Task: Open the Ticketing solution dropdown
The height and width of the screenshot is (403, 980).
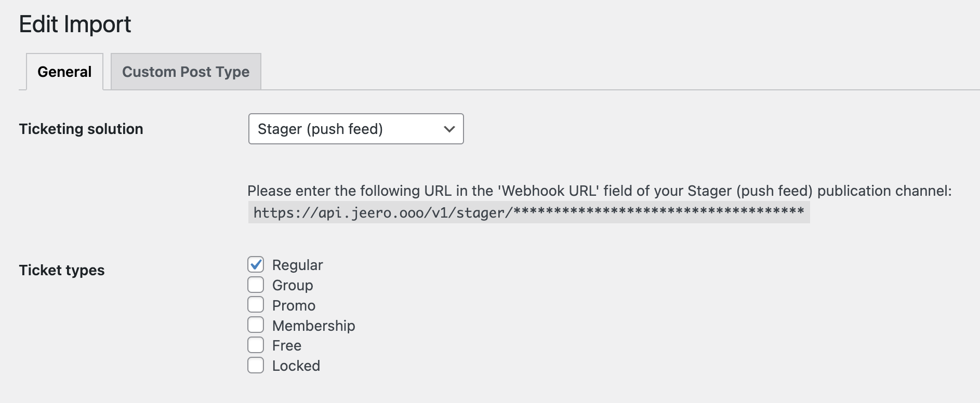Action: [x=355, y=129]
